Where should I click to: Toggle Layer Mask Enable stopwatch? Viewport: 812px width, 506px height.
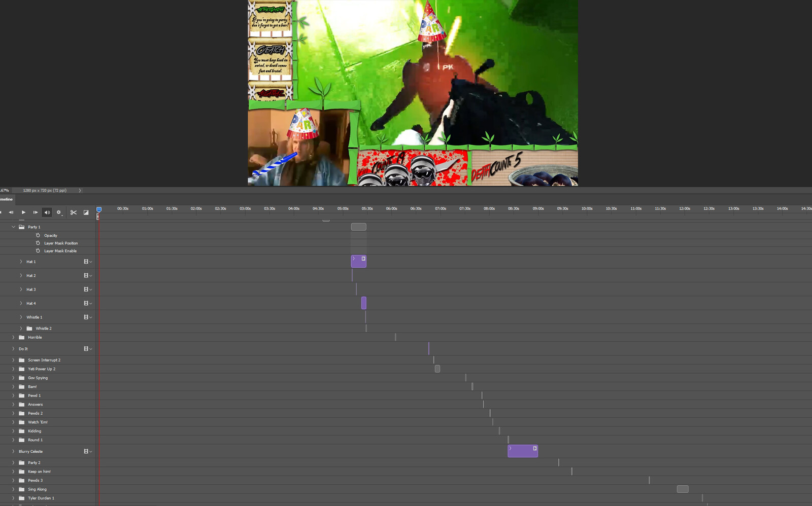pyautogui.click(x=38, y=250)
